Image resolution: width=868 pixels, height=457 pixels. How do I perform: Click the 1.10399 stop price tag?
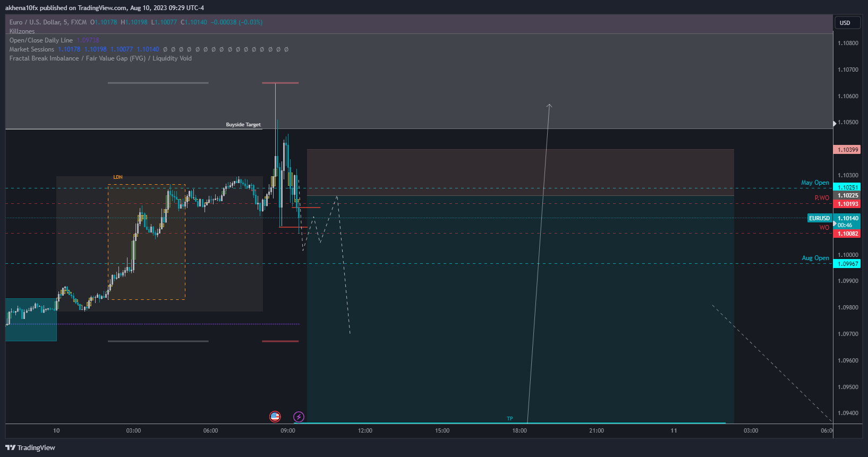point(847,150)
